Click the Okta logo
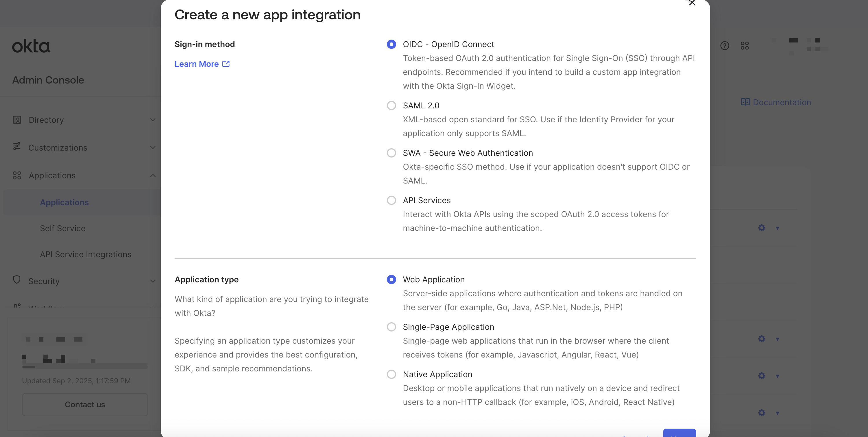868x437 pixels. tap(31, 46)
